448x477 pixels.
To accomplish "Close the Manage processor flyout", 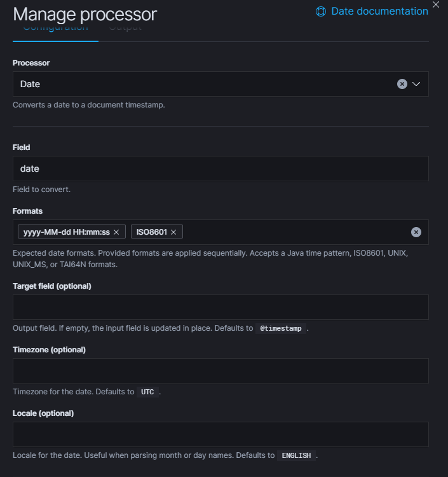I will point(435,4).
